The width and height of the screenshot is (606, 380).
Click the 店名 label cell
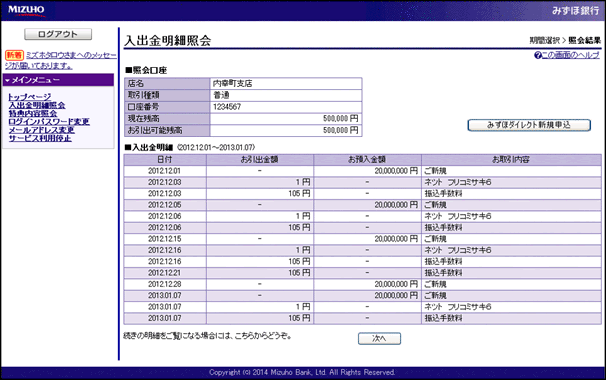click(x=167, y=83)
